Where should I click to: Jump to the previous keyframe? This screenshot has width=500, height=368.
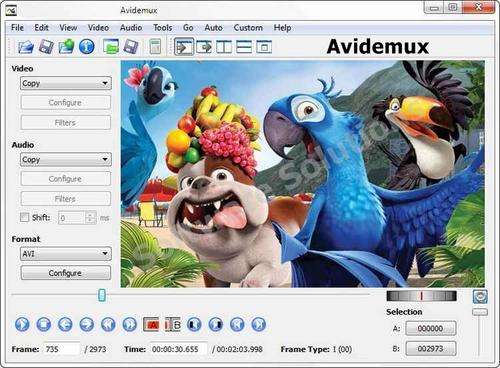point(108,324)
